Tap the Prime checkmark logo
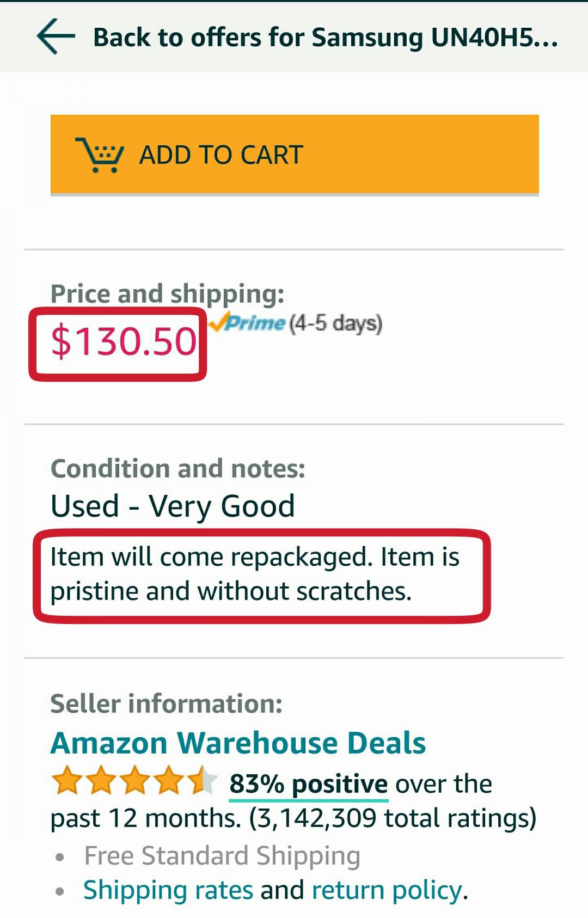This screenshot has width=588, height=918. tap(248, 323)
